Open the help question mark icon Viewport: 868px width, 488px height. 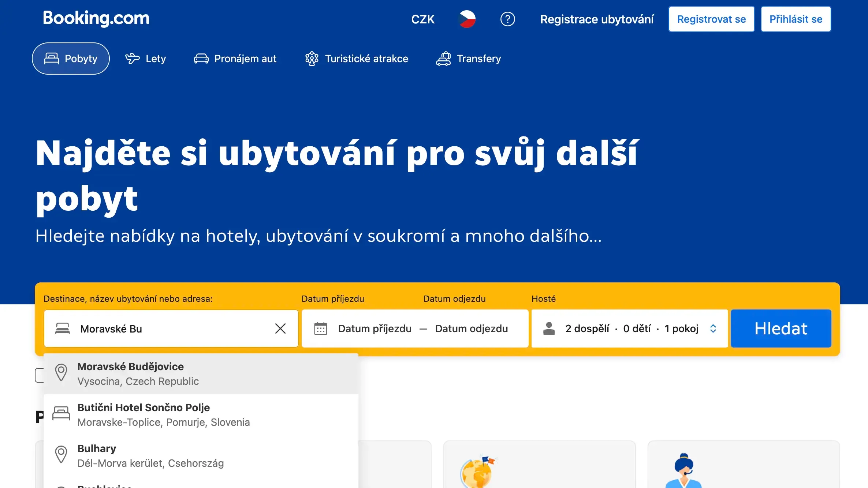coord(507,19)
